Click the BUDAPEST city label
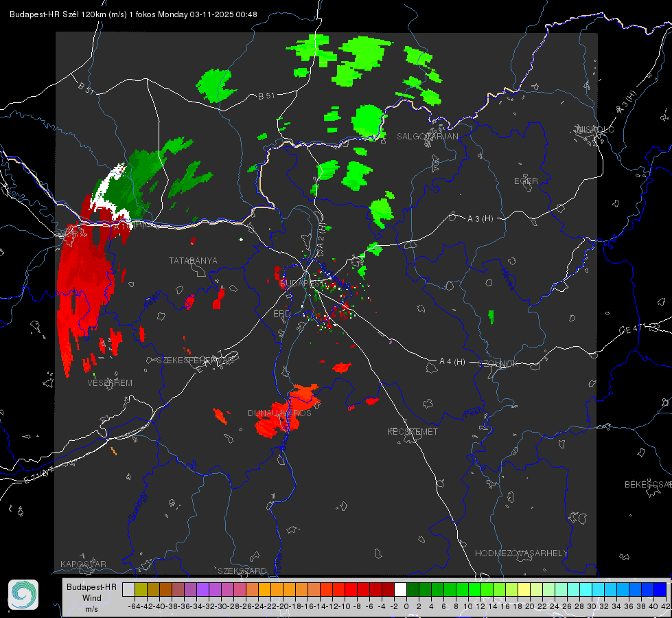The image size is (672, 618). tap(302, 283)
